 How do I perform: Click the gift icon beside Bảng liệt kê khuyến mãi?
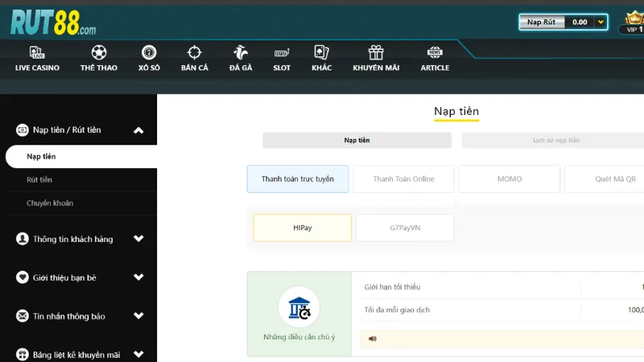pyautogui.click(x=23, y=354)
